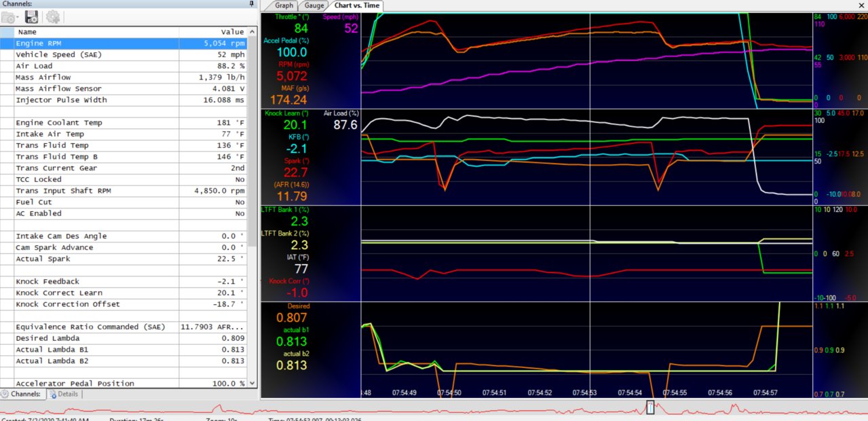Click the Throttle chart legend value 84

point(301,29)
